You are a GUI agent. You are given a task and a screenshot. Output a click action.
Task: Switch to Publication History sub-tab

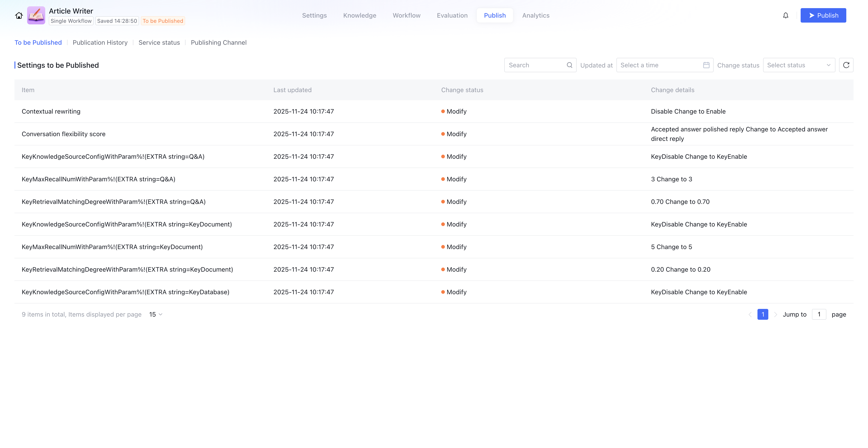(x=100, y=42)
